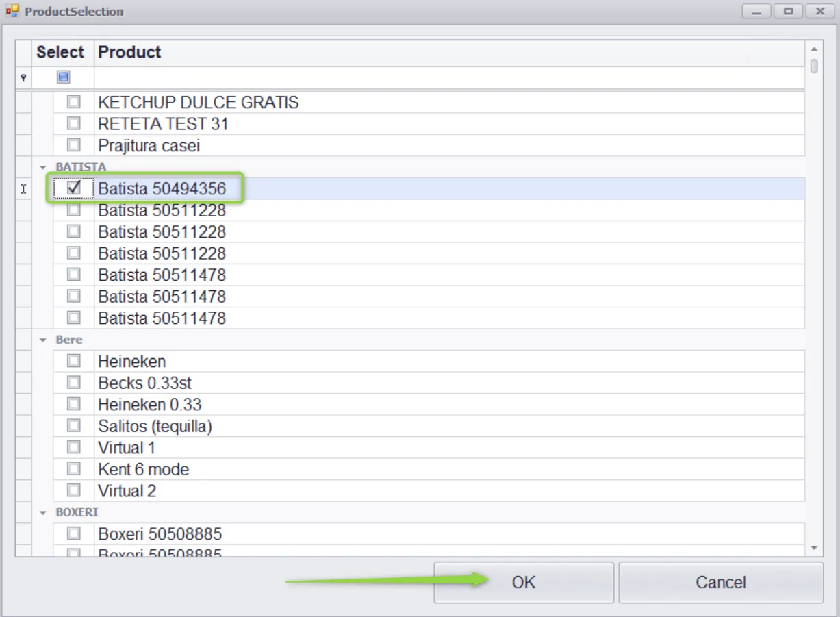
Task: Click the product name "Heineken 0.33"
Action: 150,405
